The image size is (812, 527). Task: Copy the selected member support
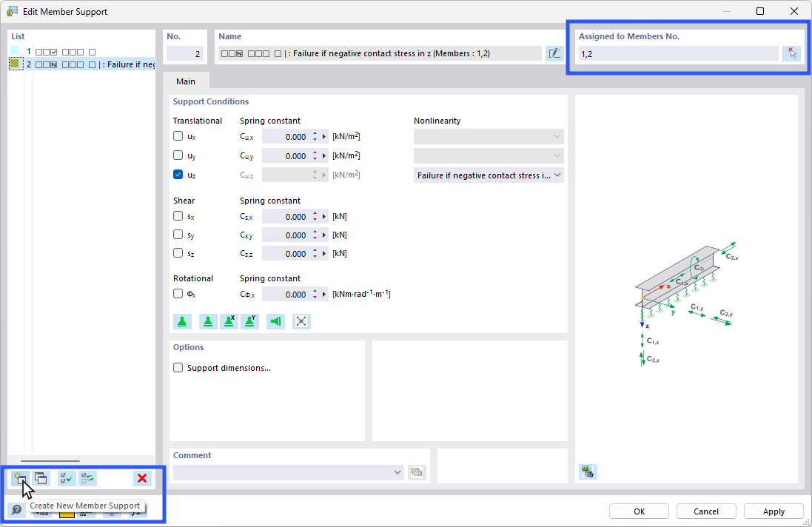41,478
